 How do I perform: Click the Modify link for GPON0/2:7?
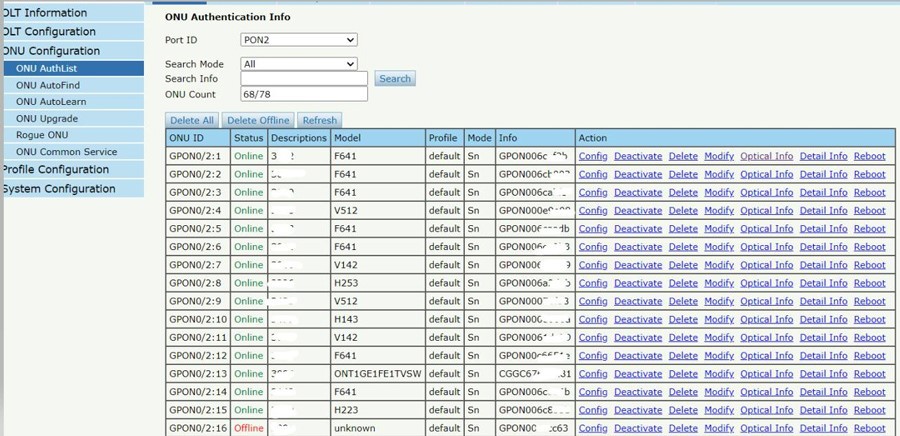[x=719, y=265]
